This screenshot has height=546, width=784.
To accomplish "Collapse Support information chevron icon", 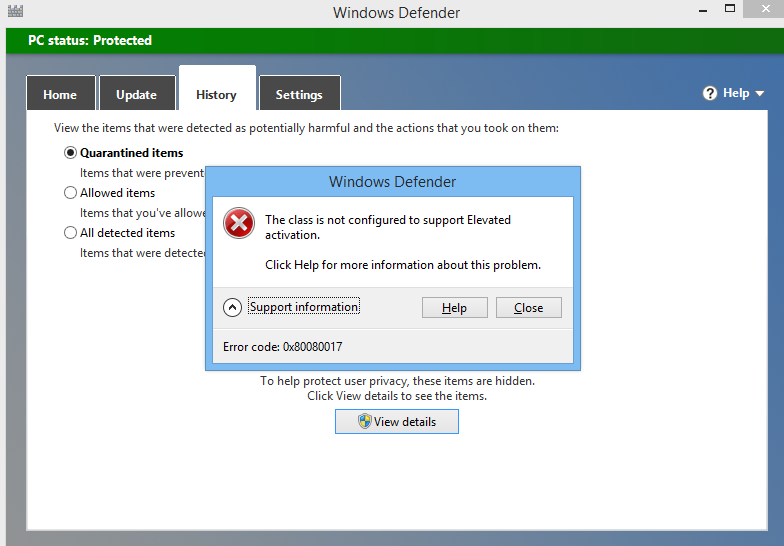I will click(232, 308).
